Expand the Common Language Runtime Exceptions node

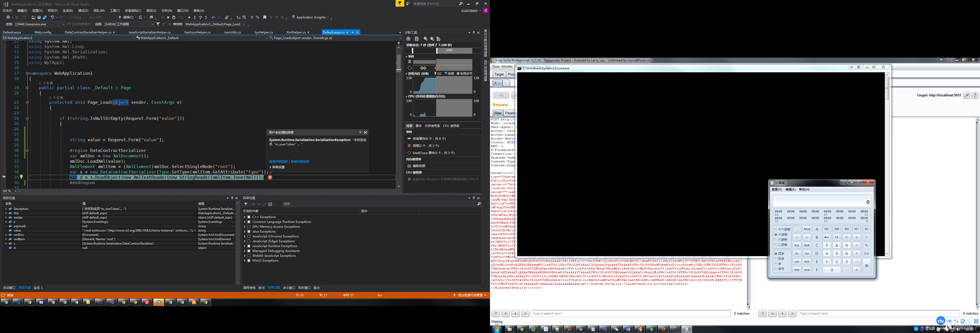(245, 222)
